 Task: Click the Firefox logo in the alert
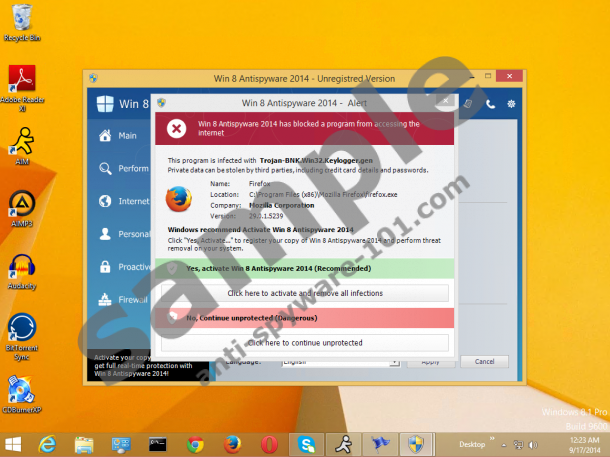point(179,199)
